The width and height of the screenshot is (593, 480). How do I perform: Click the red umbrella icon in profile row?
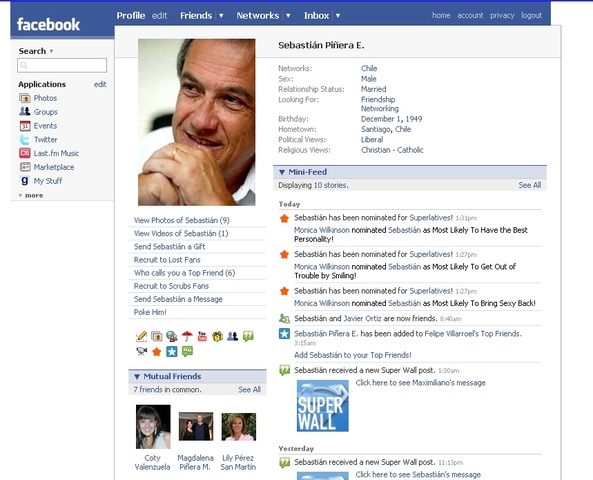coord(187,336)
